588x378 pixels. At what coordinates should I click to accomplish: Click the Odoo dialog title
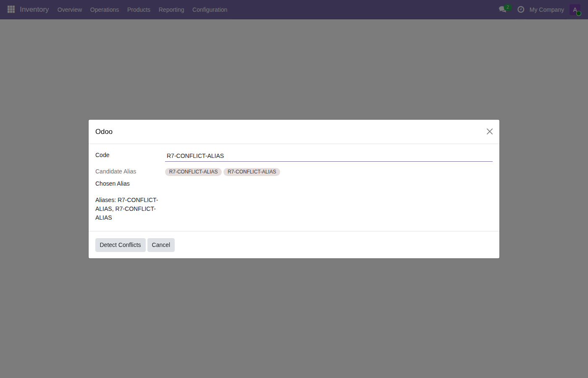pos(104,131)
